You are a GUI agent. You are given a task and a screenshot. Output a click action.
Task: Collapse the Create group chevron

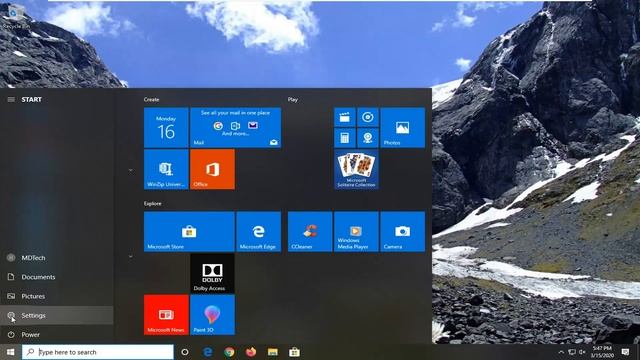click(131, 170)
